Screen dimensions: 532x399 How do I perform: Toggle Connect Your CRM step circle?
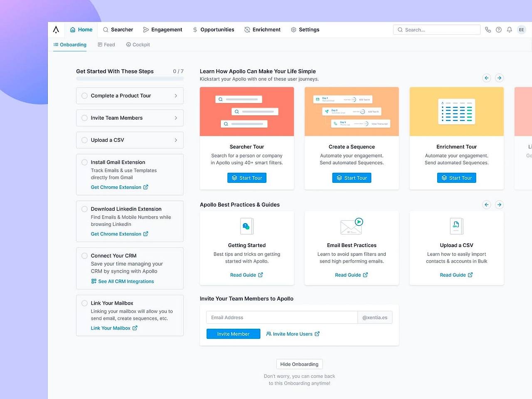84,256
